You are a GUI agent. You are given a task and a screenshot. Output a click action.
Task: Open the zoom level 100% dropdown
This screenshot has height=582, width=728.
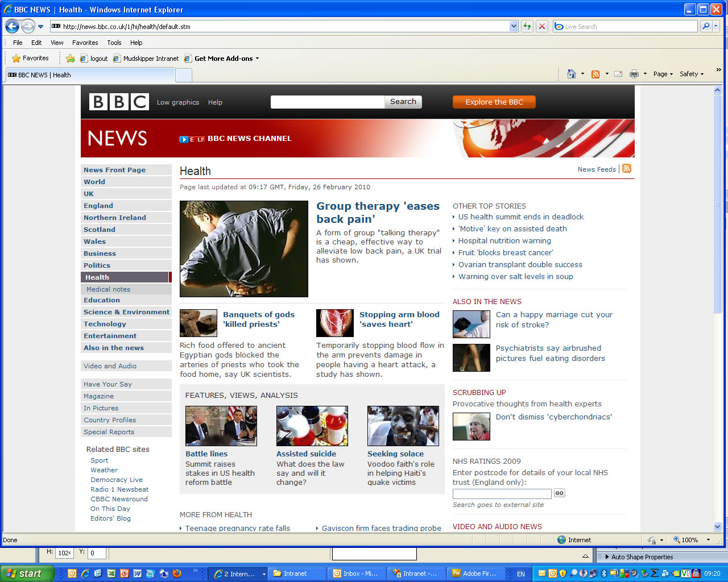pos(708,540)
